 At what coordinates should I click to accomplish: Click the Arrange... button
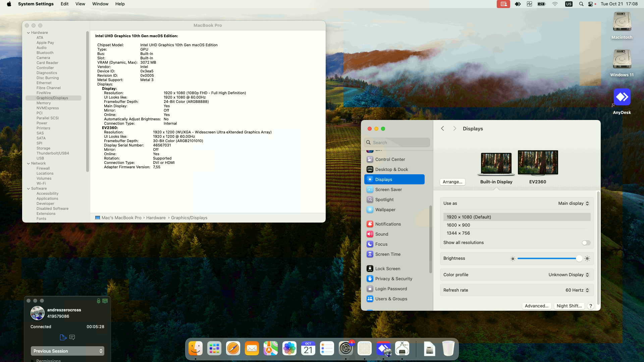coord(452,182)
